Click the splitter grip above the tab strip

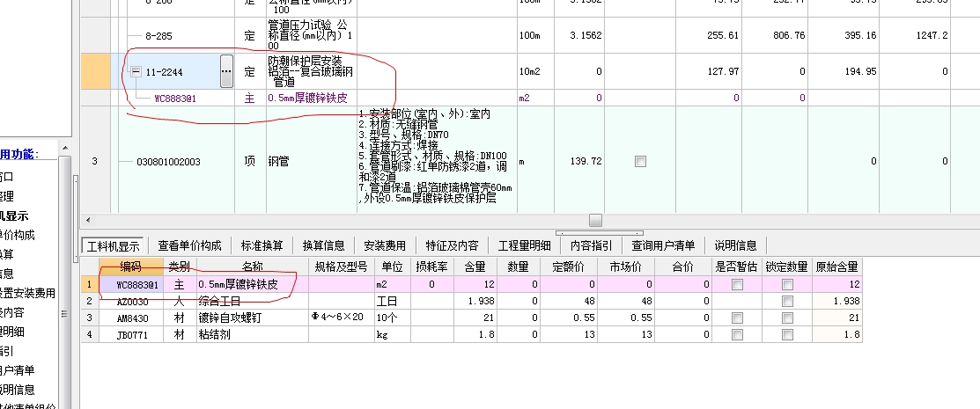pos(600,233)
